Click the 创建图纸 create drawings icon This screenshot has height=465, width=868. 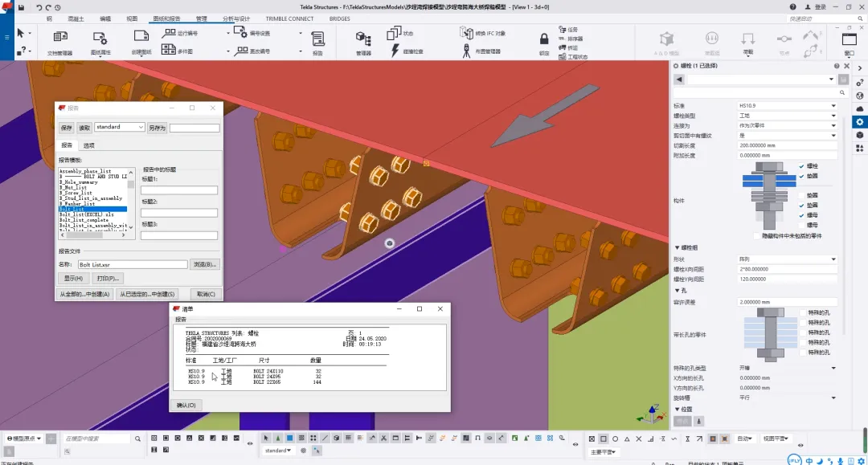(x=141, y=37)
